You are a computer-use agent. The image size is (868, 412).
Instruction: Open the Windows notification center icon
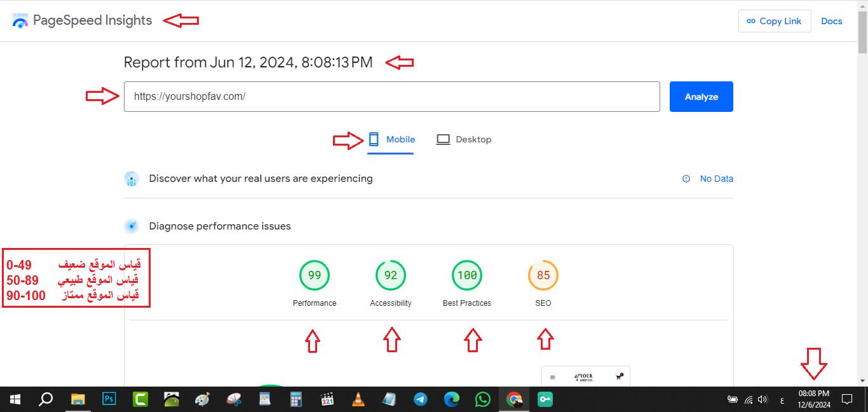(x=846, y=399)
